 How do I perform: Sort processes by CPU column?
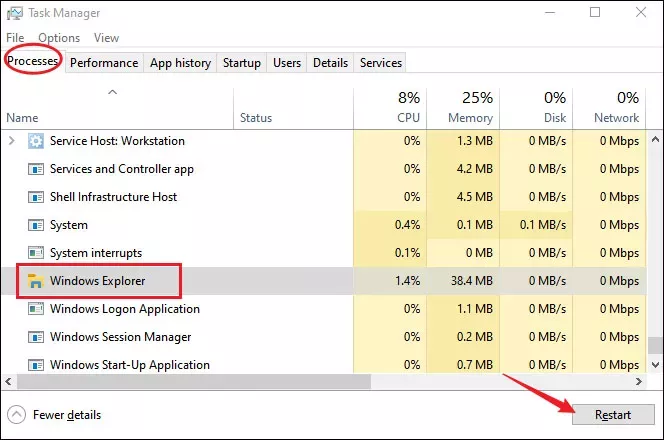click(x=390, y=108)
